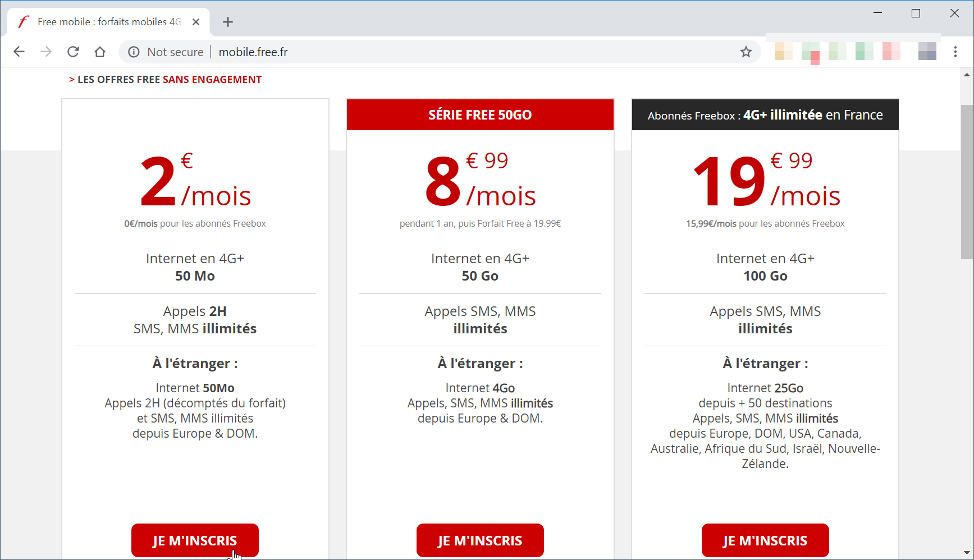
Task: Click the '50 Mo' data allowance
Action: pyautogui.click(x=195, y=276)
